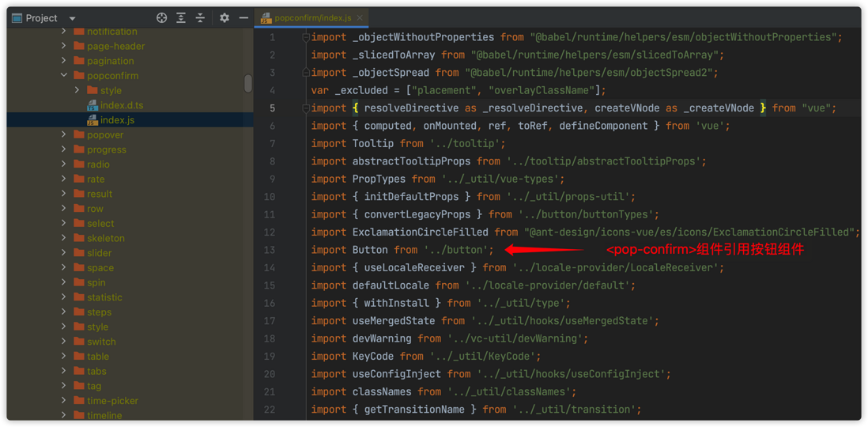Collapse the popconfirm folder
This screenshot has width=868, height=427.
click(64, 75)
